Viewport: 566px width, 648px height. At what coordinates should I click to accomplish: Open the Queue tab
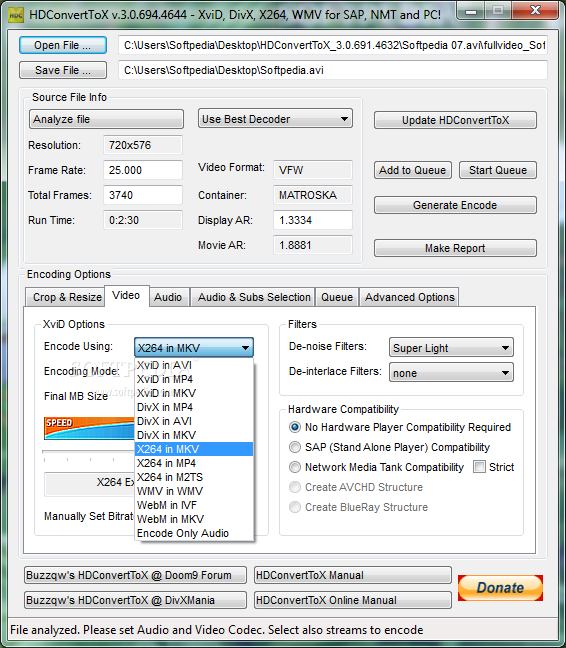click(337, 297)
